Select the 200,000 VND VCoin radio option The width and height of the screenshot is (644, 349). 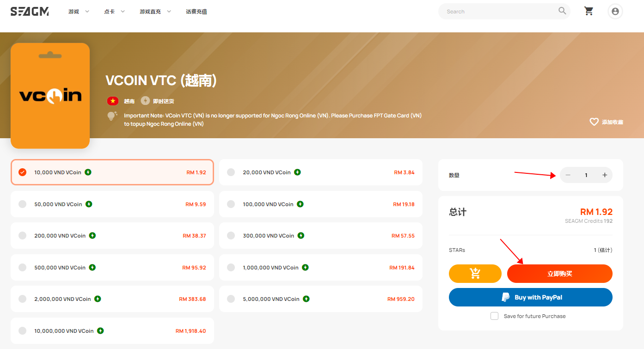pyautogui.click(x=22, y=235)
